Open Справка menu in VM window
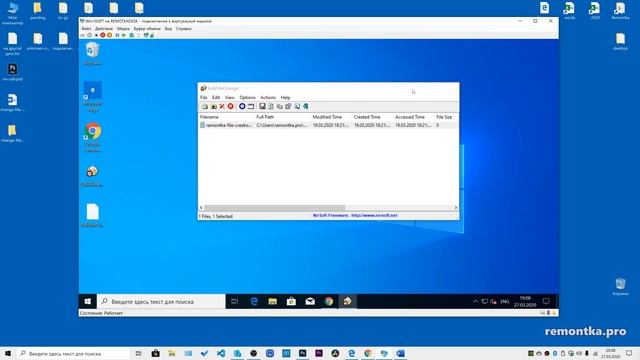 coord(184,29)
